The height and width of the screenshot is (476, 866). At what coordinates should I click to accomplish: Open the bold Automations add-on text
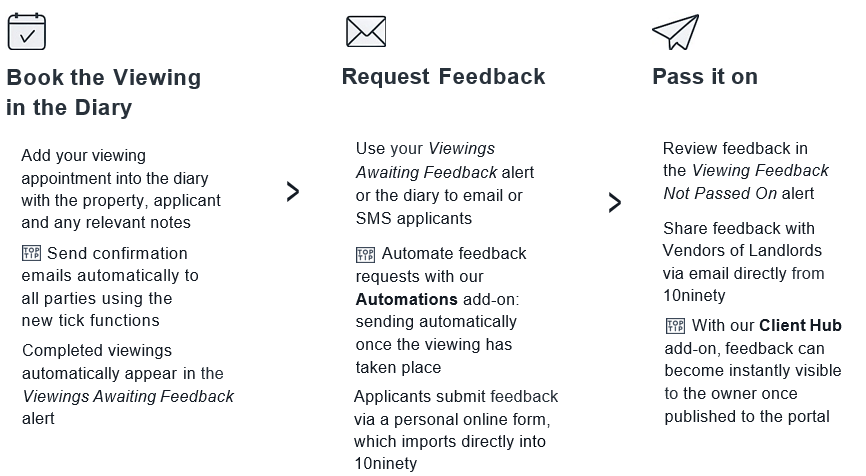406,299
